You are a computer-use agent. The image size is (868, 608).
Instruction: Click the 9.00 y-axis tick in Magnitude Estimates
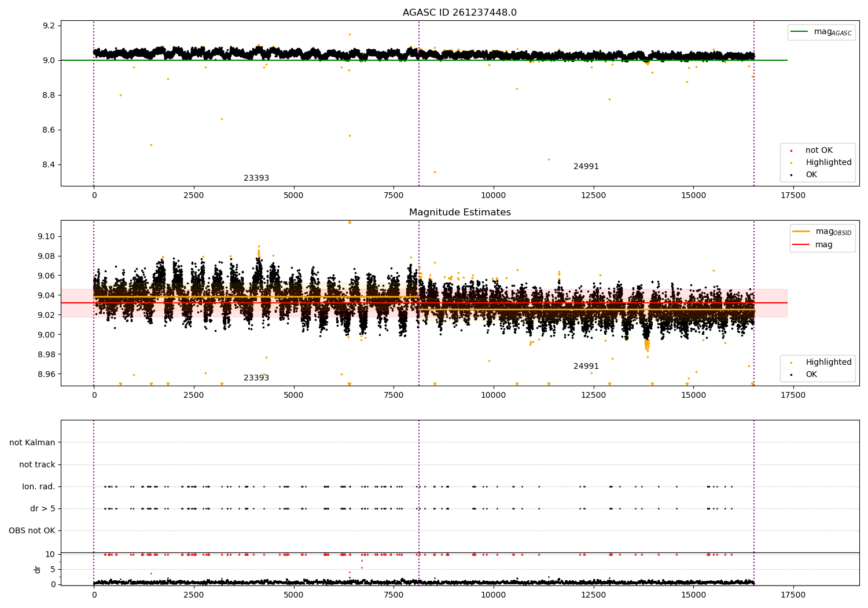tap(46, 335)
